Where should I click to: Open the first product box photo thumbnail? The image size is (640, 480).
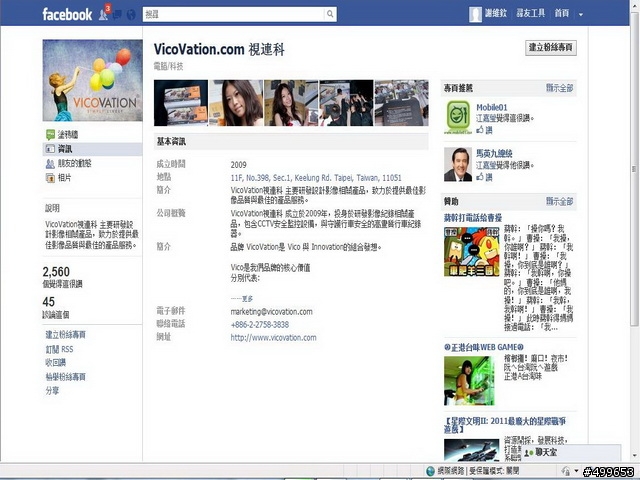[181, 103]
